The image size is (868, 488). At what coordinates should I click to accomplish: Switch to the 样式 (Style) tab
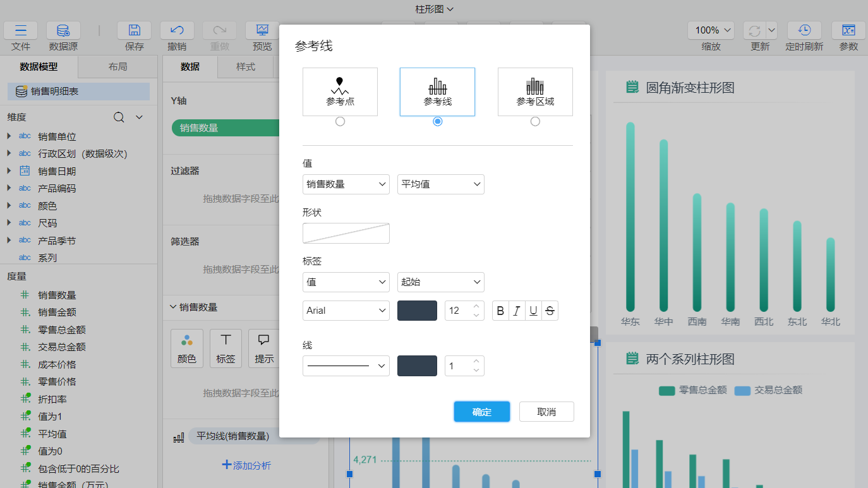246,66
